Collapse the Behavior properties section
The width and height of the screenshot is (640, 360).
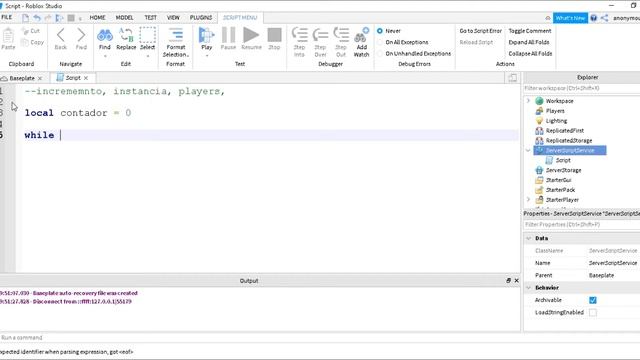pyautogui.click(x=529, y=288)
